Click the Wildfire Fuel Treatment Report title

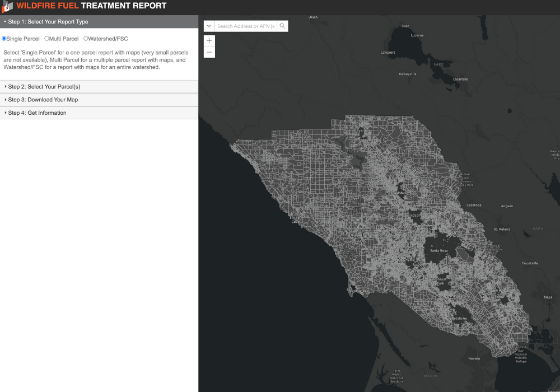pyautogui.click(x=91, y=6)
